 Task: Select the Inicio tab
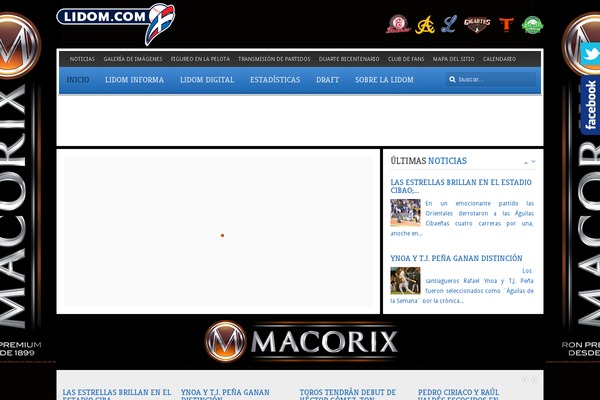pyautogui.click(x=78, y=80)
